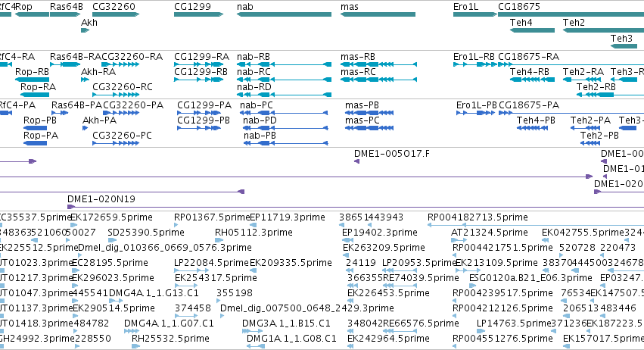The width and height of the screenshot is (644, 350).
Task: Click the Ero1L gene bar
Action: coord(475,14)
